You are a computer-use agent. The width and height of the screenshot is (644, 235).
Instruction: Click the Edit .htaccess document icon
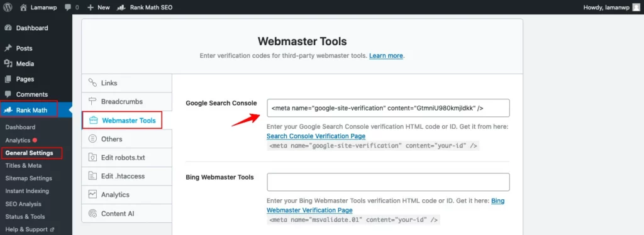click(x=92, y=177)
